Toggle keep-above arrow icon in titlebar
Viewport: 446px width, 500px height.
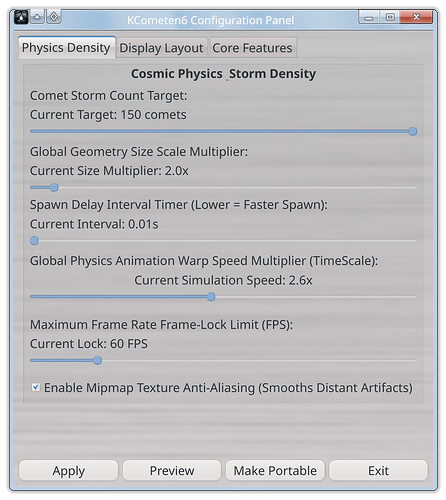(37, 17)
